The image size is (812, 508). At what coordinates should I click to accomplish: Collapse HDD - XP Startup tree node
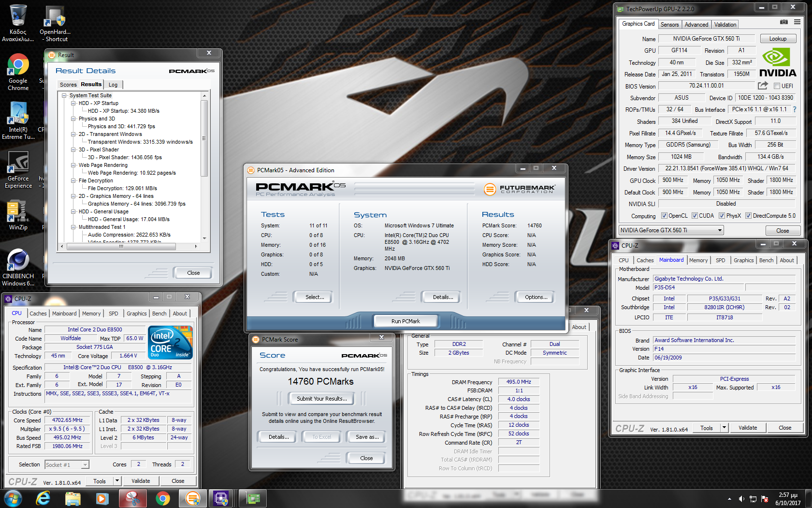coord(73,103)
